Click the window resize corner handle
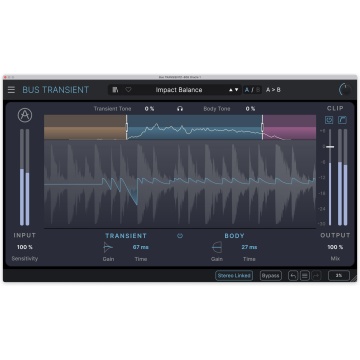The image size is (360, 360). 354,279
